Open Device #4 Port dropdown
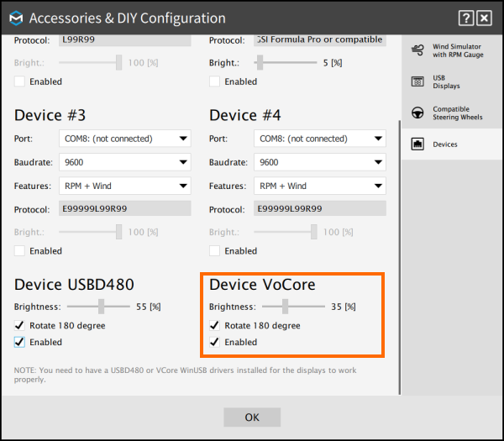504x441 pixels. tap(320, 139)
